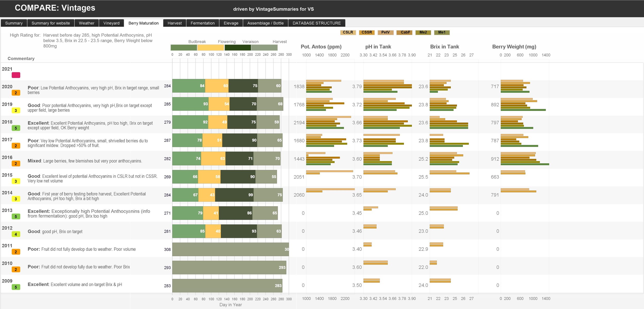The height and width of the screenshot is (309, 644).
Task: Open DATABASE STRUCTURE tab
Action: (x=317, y=23)
